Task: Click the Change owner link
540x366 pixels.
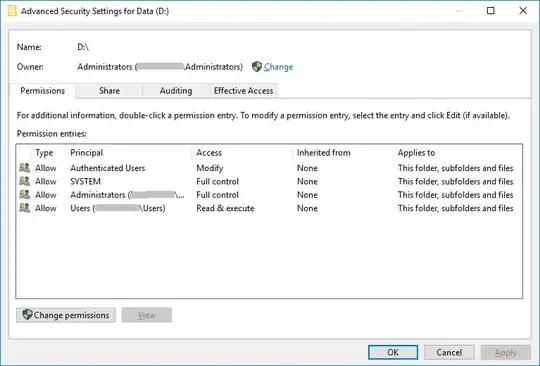Action: coord(278,67)
